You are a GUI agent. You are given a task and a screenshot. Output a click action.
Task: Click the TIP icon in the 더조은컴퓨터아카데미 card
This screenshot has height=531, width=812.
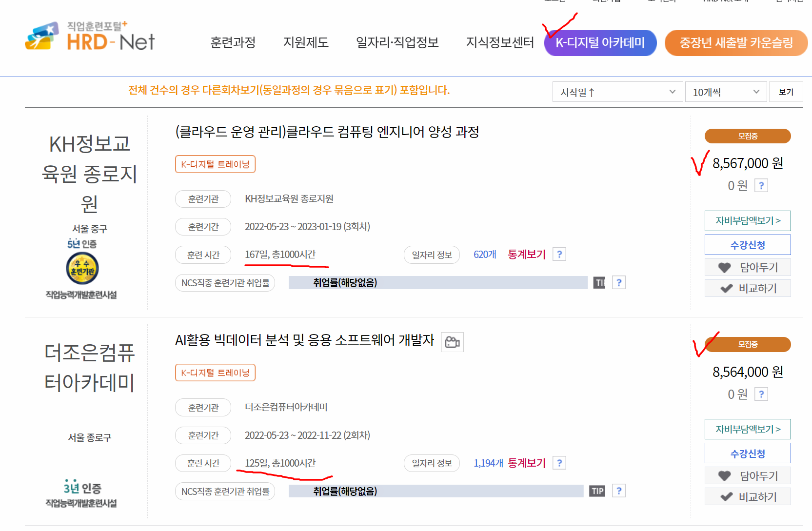pos(597,492)
